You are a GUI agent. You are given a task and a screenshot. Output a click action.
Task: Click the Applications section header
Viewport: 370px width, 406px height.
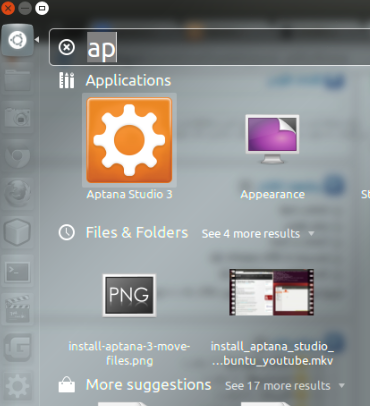coord(128,80)
